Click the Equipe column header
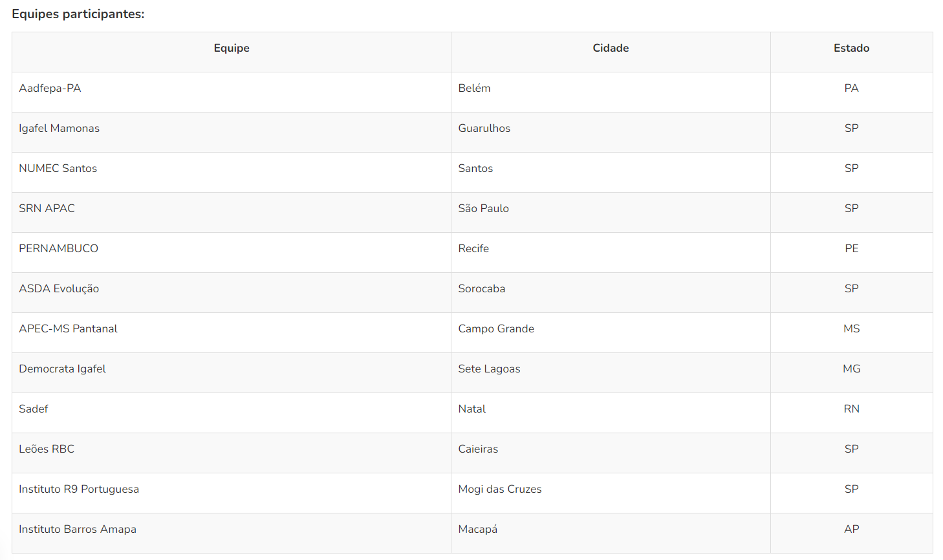 tap(232, 48)
